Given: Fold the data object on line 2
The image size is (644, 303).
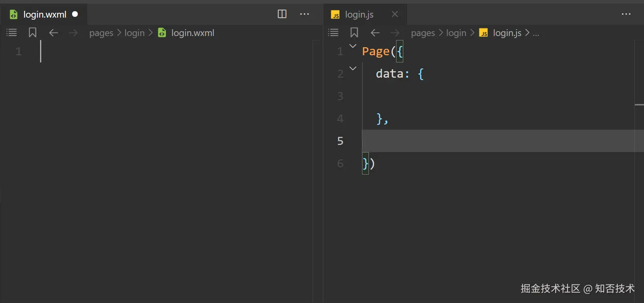Looking at the screenshot, I should 353,68.
